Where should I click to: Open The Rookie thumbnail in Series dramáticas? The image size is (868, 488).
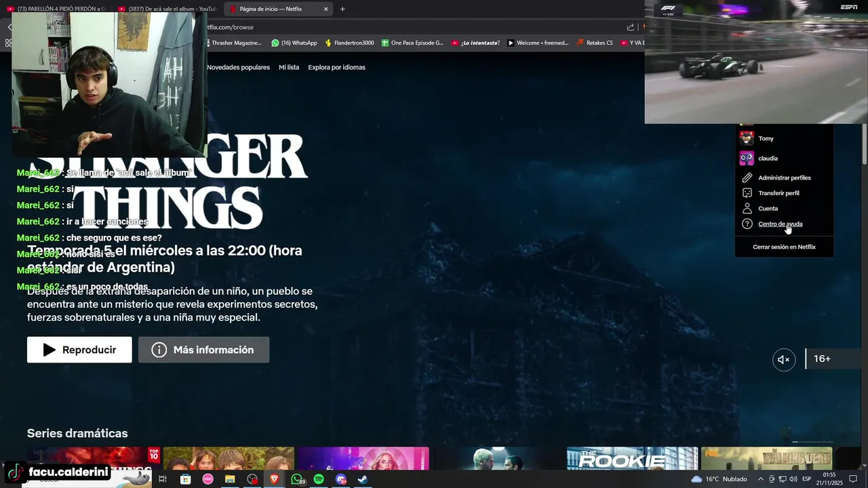click(x=632, y=458)
